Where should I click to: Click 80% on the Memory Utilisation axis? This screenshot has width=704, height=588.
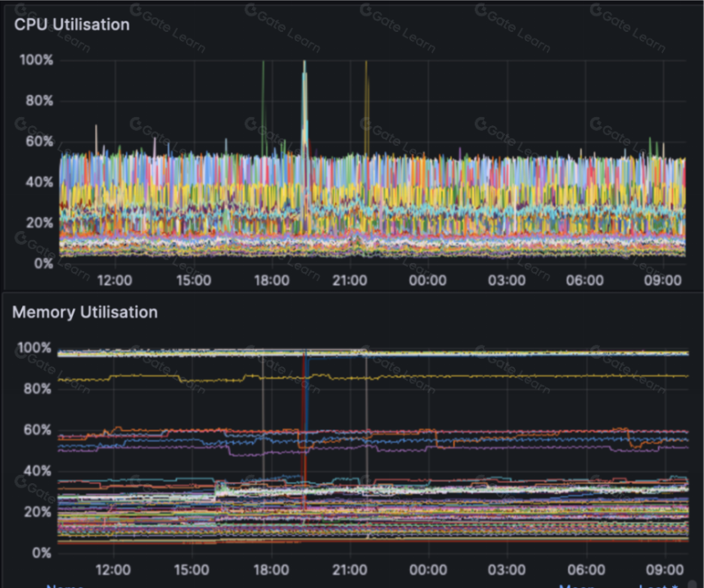pyautogui.click(x=38, y=388)
